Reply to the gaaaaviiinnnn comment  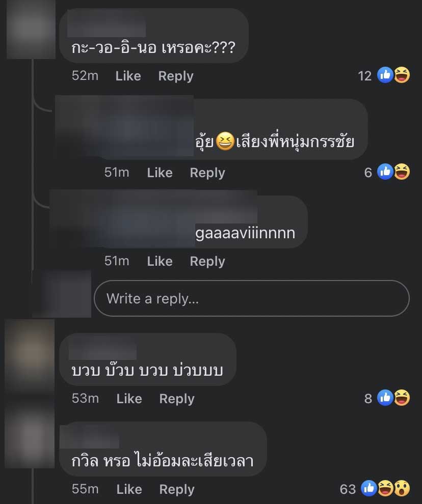pos(207,262)
